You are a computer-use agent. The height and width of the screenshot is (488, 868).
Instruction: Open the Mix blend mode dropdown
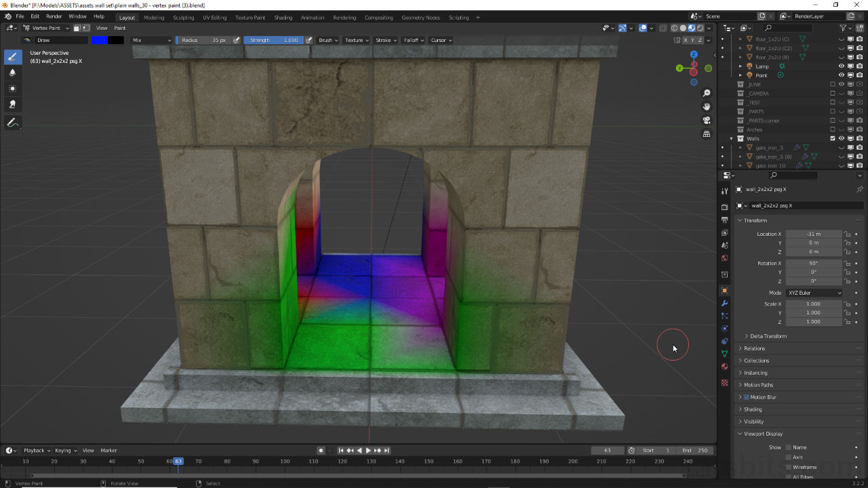(152, 40)
